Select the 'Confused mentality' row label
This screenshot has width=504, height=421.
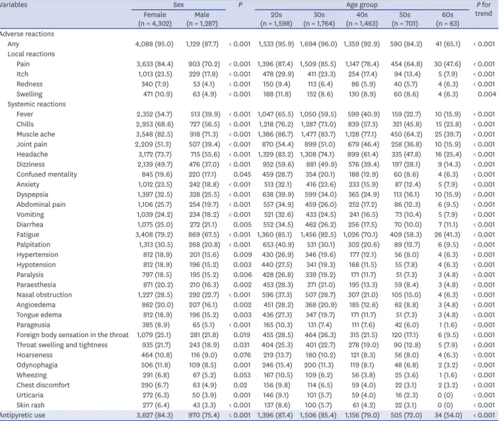click(47, 174)
